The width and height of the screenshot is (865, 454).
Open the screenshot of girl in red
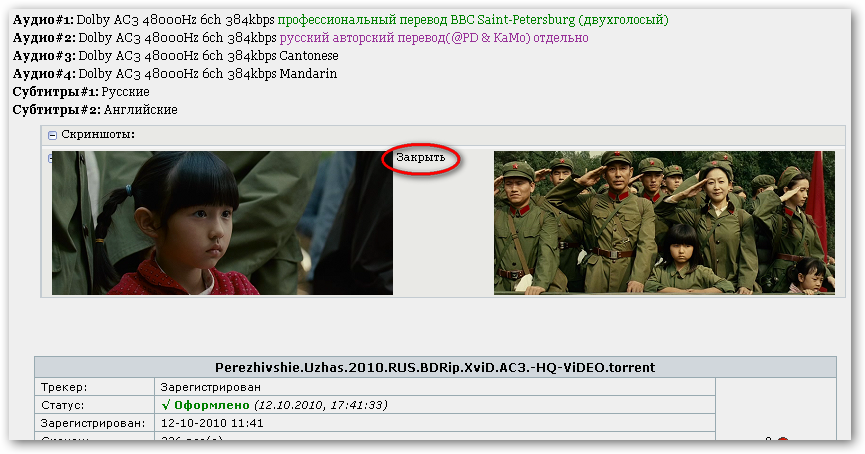222,223
